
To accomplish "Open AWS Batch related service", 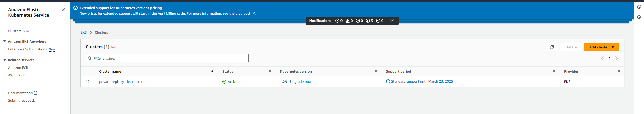I will pyautogui.click(x=17, y=75).
